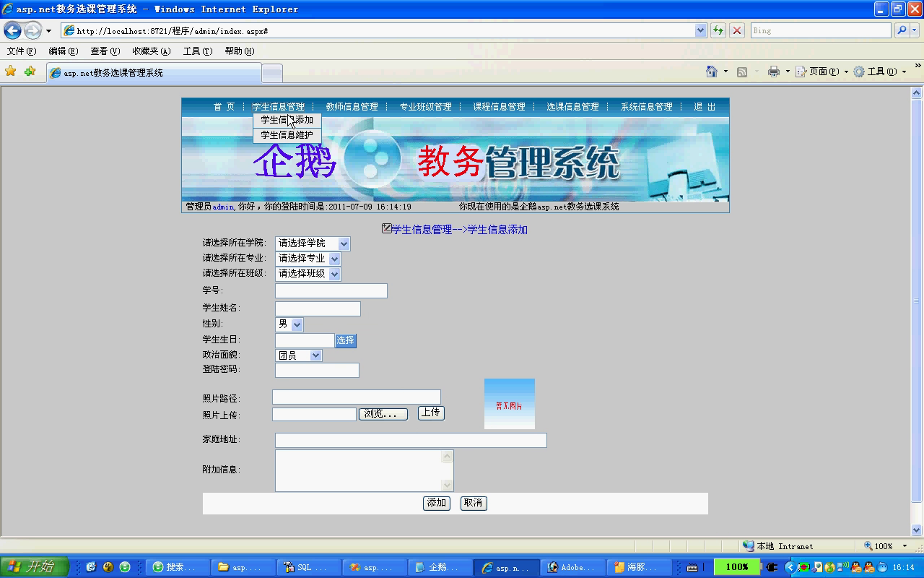Open a new tab with the blank tab
This screenshot has width=924, height=578.
click(x=272, y=73)
